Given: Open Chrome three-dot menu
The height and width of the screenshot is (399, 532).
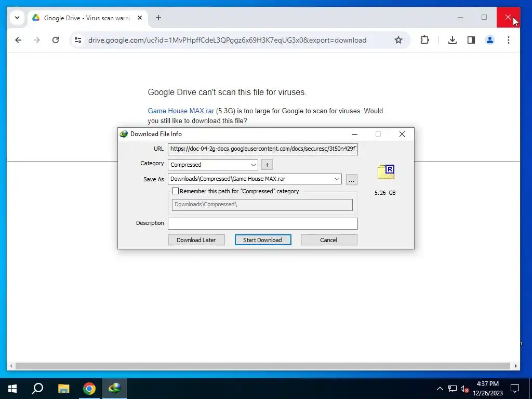Looking at the screenshot, I should pyautogui.click(x=508, y=40).
